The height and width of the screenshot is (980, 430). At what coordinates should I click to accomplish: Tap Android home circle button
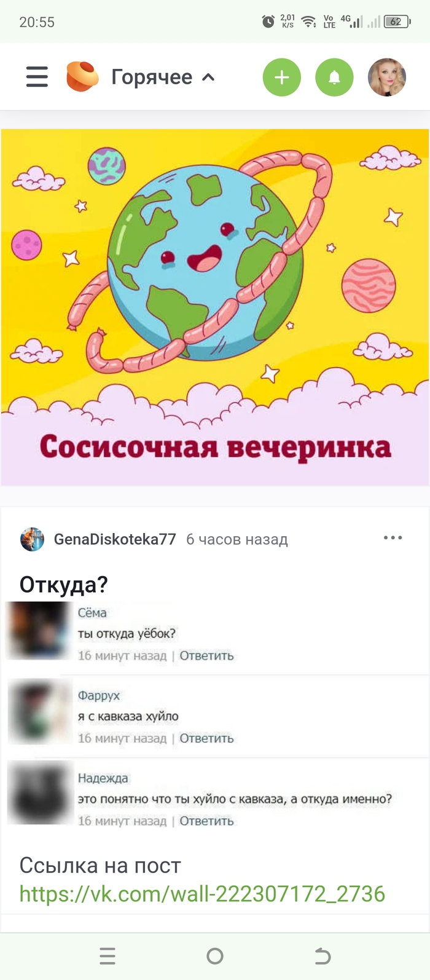point(215,956)
